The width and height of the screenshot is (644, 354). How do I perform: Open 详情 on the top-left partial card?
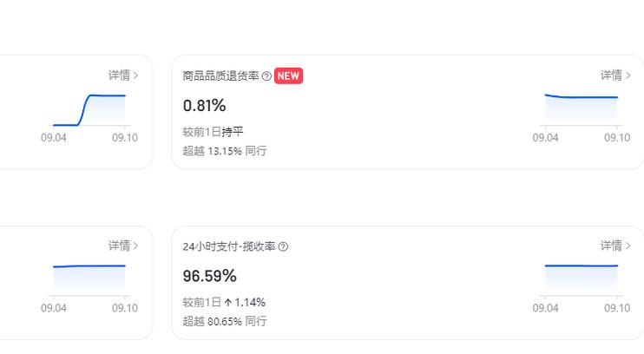[123, 75]
